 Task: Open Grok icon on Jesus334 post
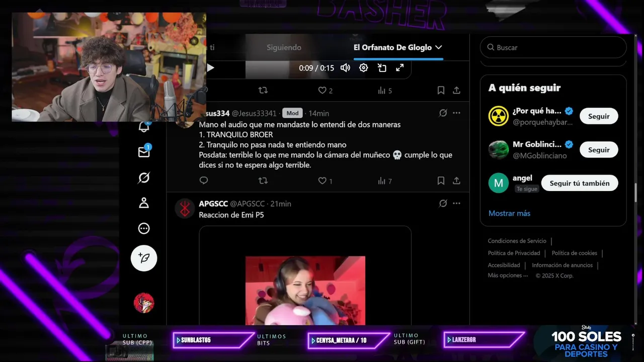coord(443,113)
